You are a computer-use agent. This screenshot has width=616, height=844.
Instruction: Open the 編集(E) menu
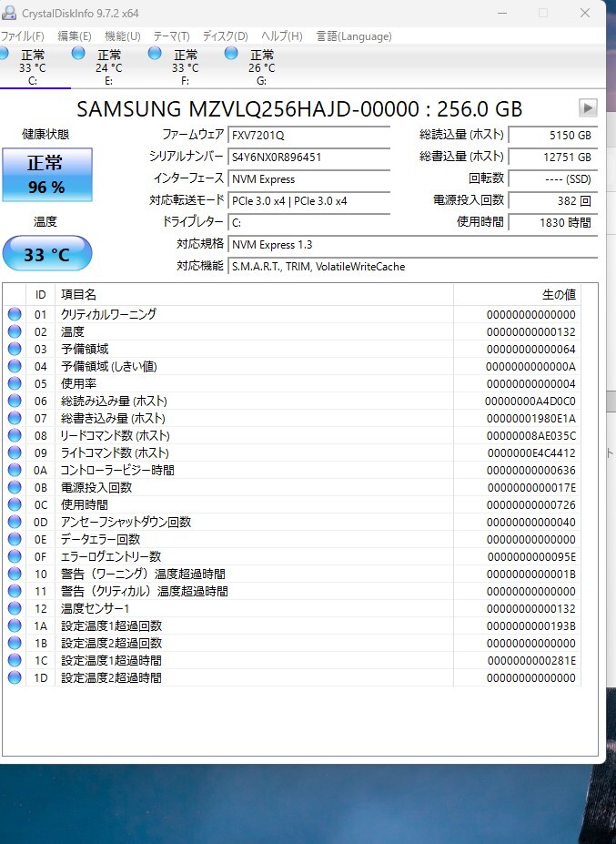coord(74,36)
